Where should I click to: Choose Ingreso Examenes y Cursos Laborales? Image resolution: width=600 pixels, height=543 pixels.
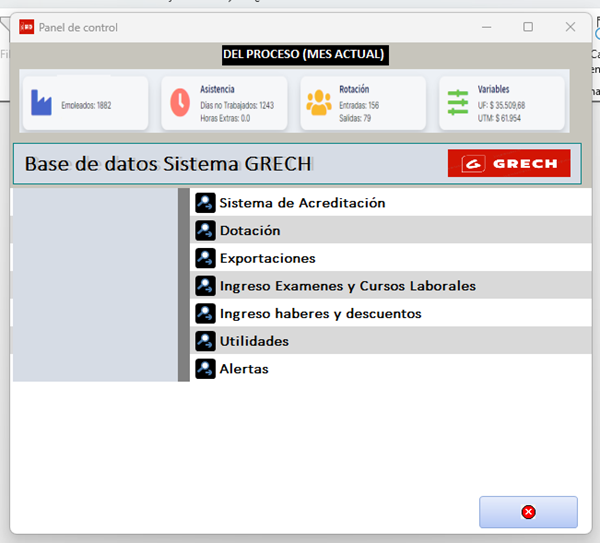pyautogui.click(x=348, y=286)
